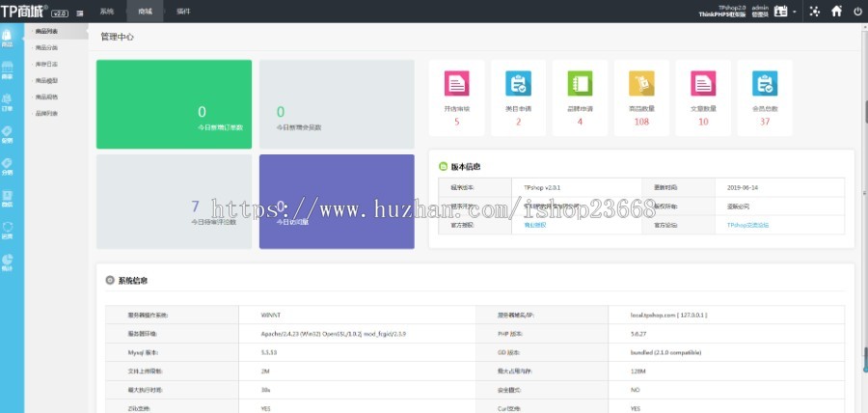Click the power logout icon
The width and height of the screenshot is (868, 413).
(x=858, y=11)
